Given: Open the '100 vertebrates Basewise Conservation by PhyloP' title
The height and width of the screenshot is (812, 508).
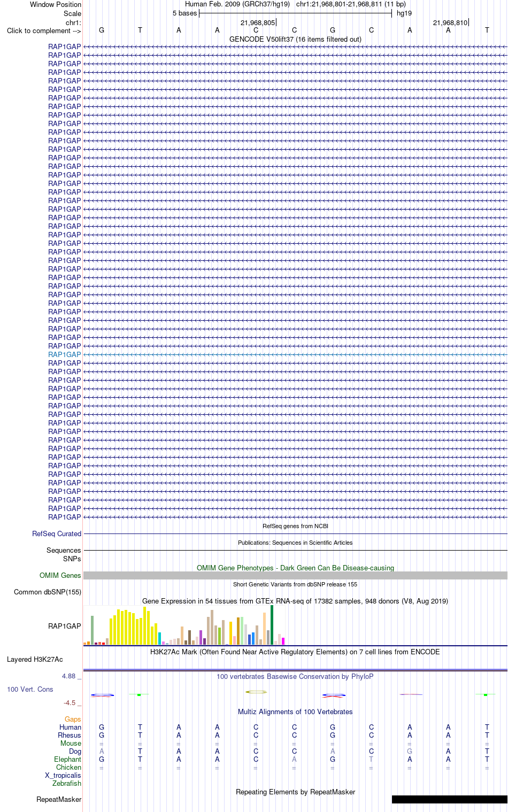Looking at the screenshot, I should pos(295,676).
